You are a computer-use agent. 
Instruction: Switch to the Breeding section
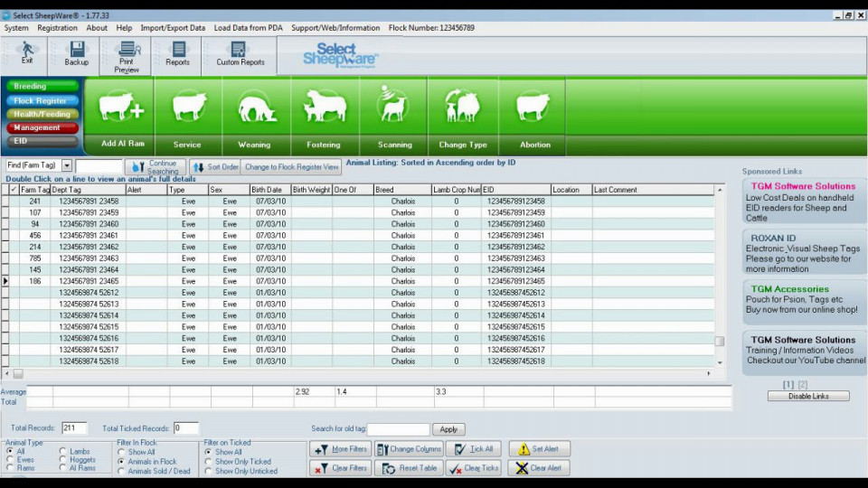[42, 87]
